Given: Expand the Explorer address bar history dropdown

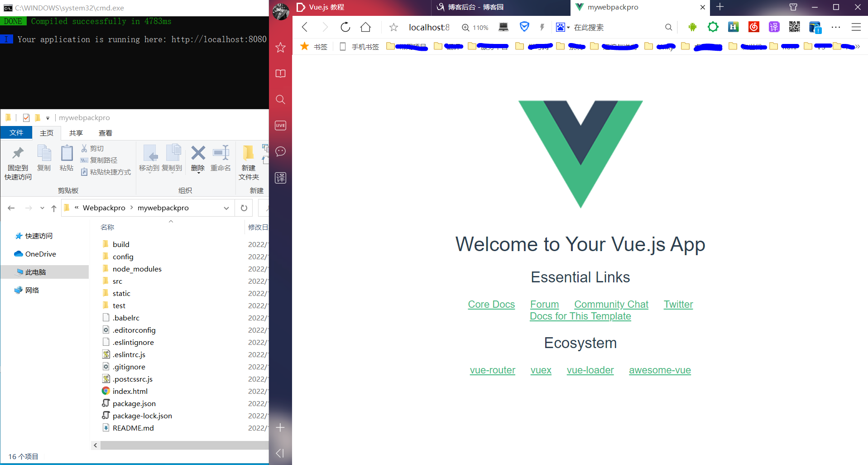Looking at the screenshot, I should (x=226, y=208).
